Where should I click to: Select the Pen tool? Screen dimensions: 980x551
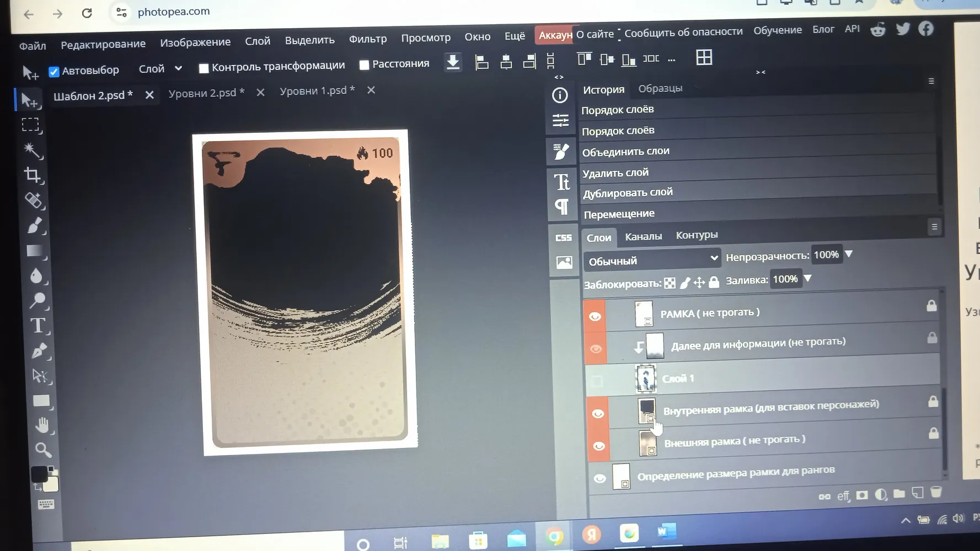[x=39, y=350]
